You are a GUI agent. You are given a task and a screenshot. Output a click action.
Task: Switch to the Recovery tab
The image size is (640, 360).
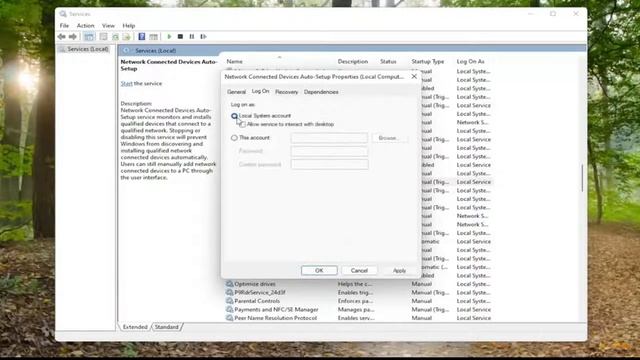(x=287, y=92)
